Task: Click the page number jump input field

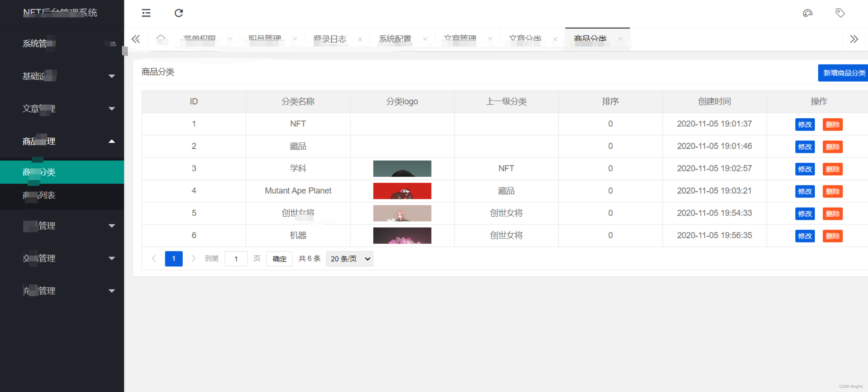Action: point(236,259)
